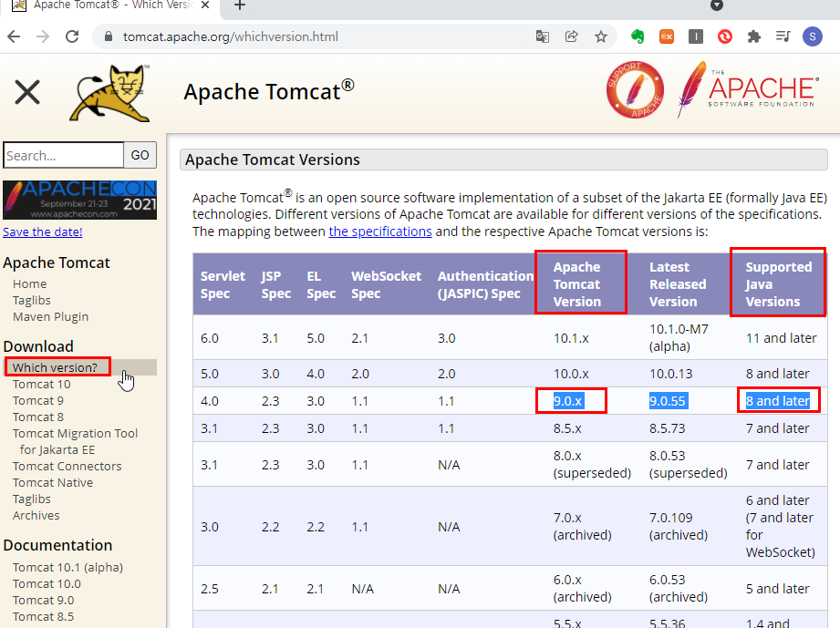
Task: Bookmark this page with the star icon
Action: [601, 36]
